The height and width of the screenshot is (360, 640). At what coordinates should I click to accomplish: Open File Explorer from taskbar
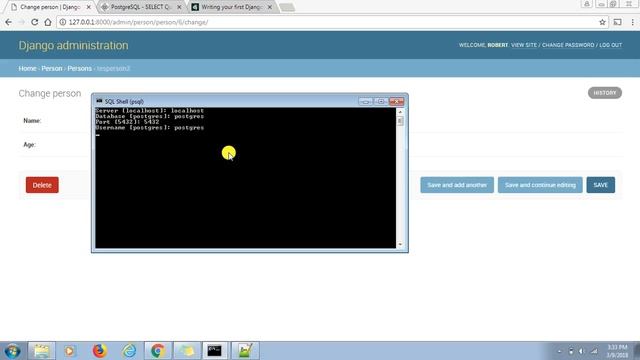coord(41,351)
